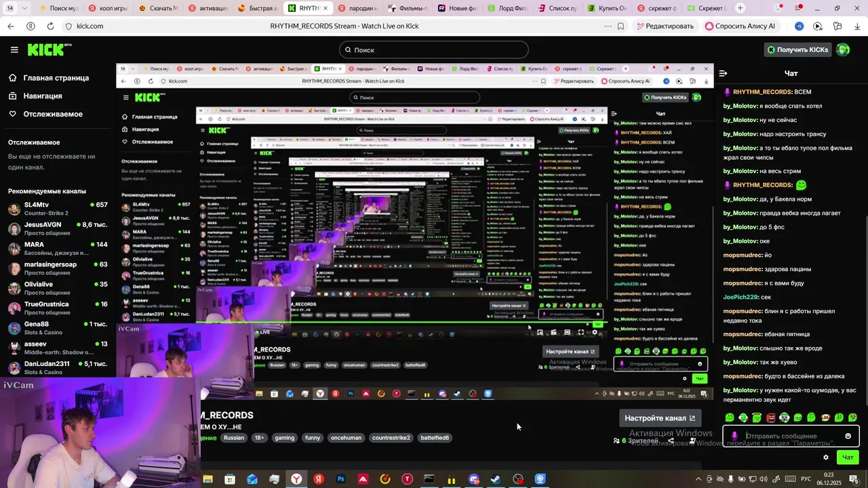Viewport: 868px width, 488px height.
Task: Click the Получить KICKs button
Action: [797, 49]
